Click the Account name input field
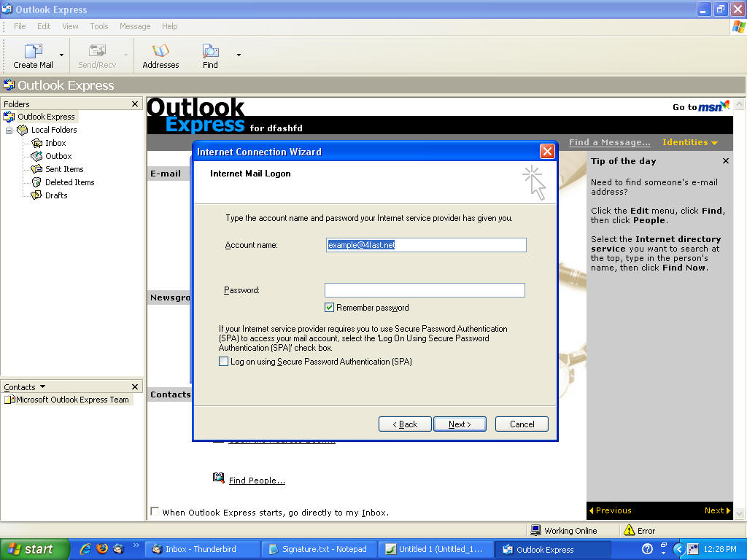This screenshot has height=560, width=747. (x=426, y=245)
